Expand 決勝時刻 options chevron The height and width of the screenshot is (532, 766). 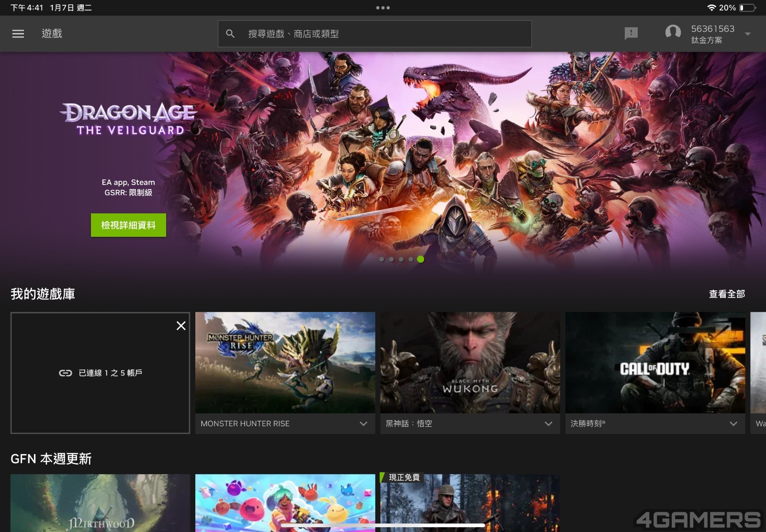point(733,424)
